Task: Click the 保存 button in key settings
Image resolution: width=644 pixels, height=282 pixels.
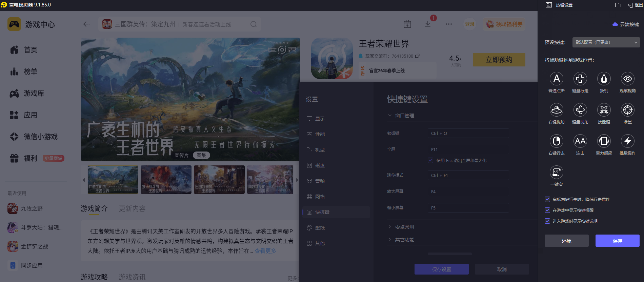Action: 618,241
